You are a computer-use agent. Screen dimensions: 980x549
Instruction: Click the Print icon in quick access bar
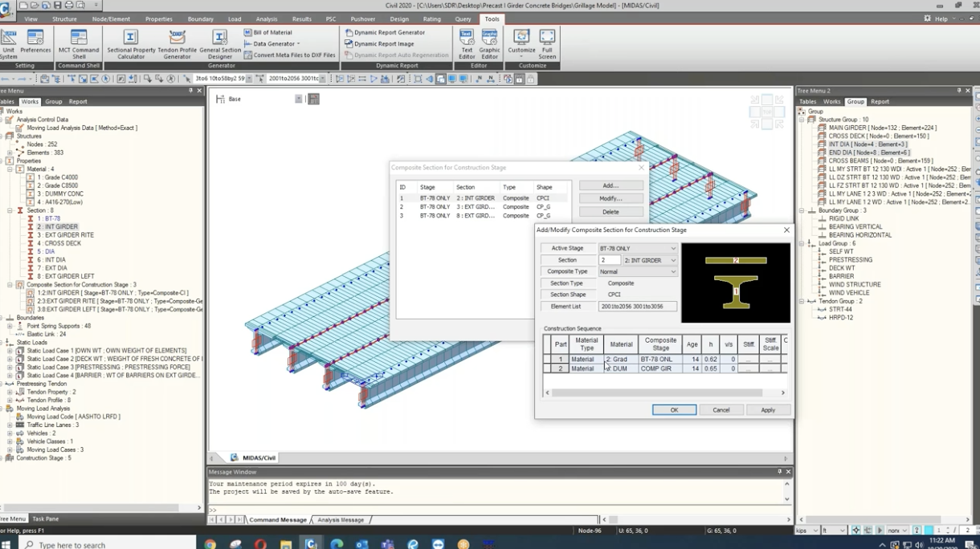[68, 6]
